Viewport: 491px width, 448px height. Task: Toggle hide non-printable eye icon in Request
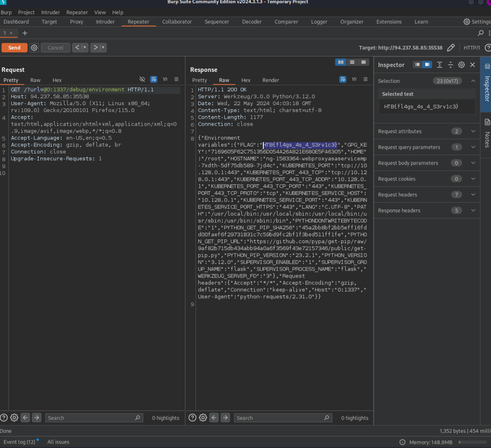click(142, 79)
